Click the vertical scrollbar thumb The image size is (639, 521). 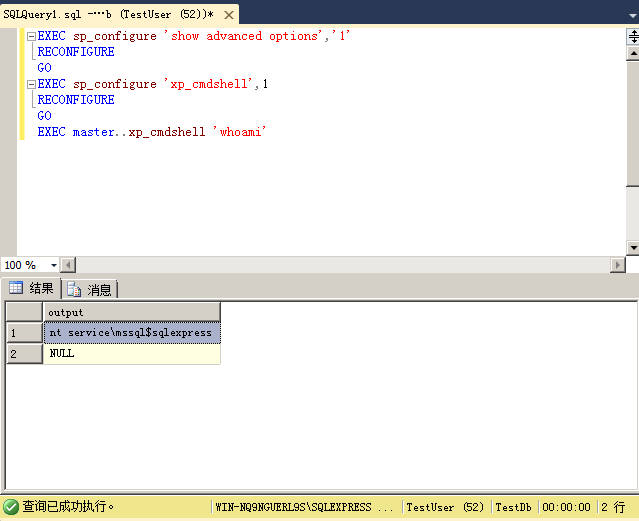pyautogui.click(x=633, y=123)
